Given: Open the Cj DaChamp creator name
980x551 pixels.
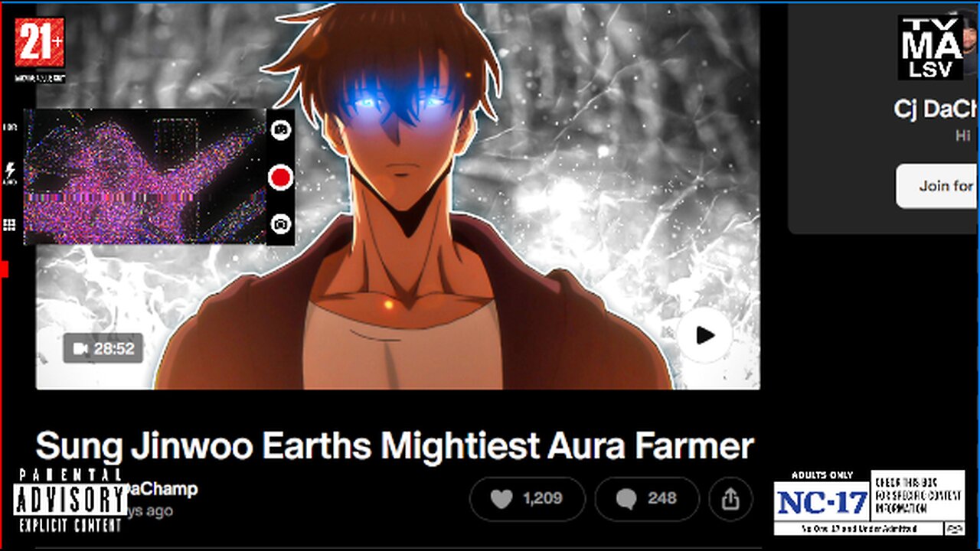Looking at the screenshot, I should (x=936, y=109).
